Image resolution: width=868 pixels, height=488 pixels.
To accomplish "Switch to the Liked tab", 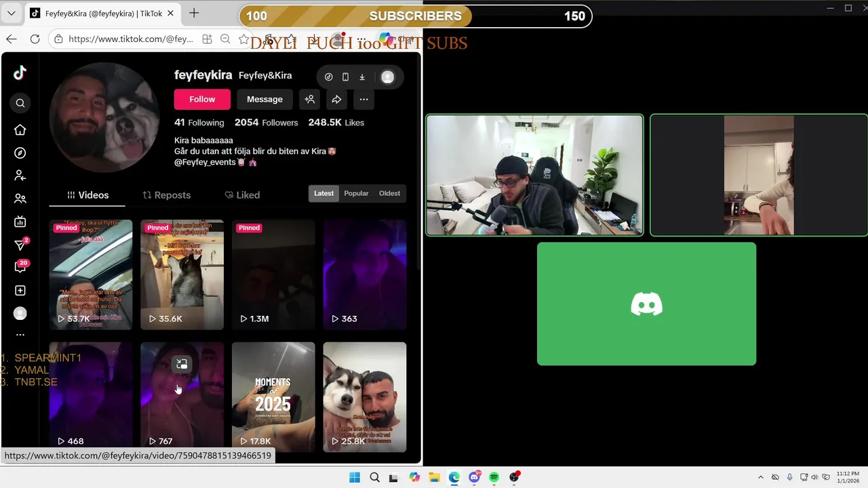I will tap(242, 195).
